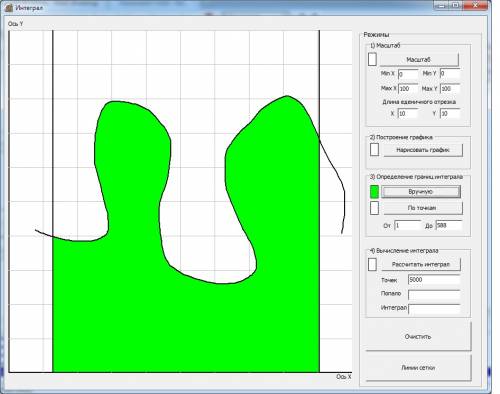Click the empty Интеграл result field
This screenshot has height=394, width=500.
(434, 308)
